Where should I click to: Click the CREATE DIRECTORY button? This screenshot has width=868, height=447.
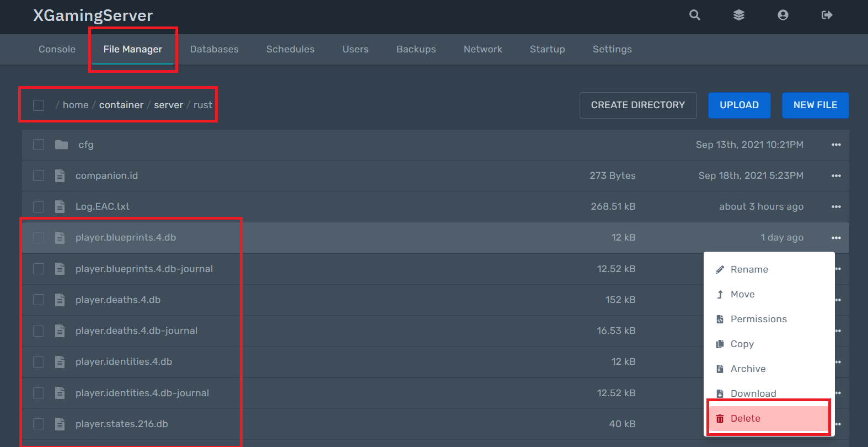point(638,105)
